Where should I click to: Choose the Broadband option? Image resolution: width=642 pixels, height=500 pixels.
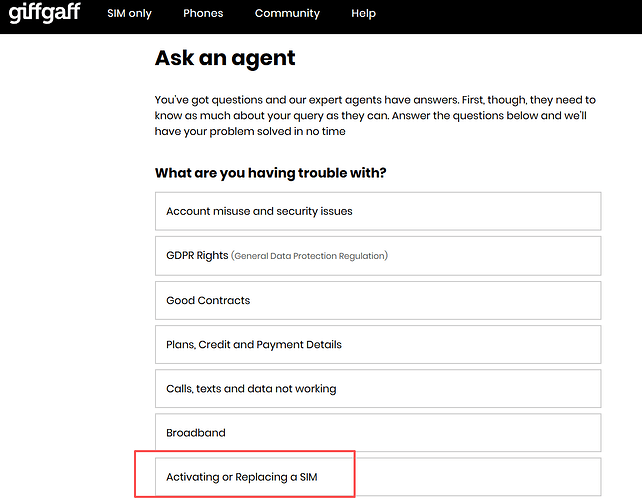pos(378,433)
